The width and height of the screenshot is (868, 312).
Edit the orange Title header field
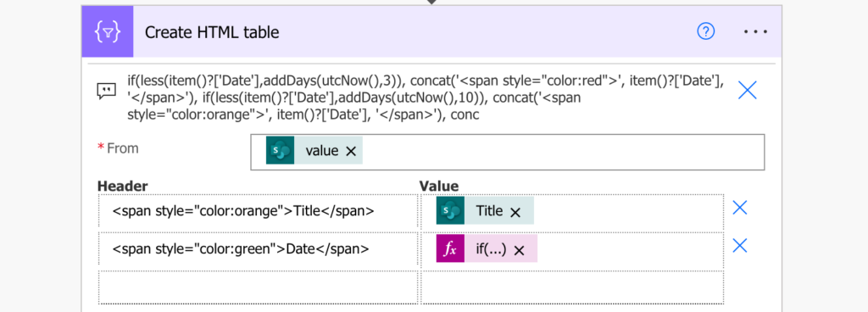258,211
